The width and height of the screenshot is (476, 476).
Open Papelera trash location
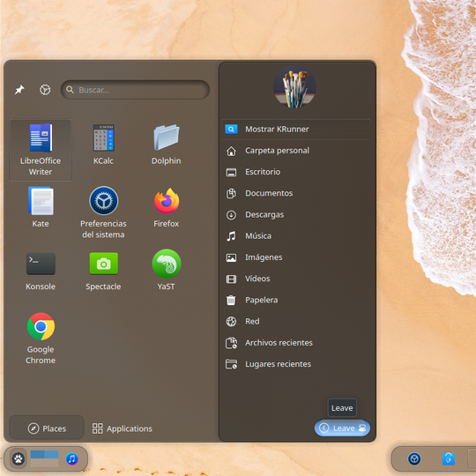(296, 301)
